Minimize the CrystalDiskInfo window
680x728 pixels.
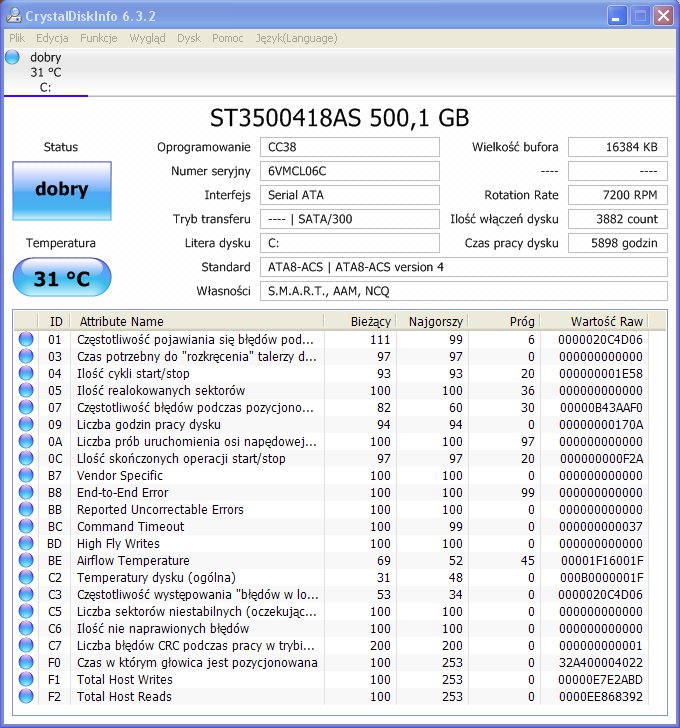click(x=617, y=16)
